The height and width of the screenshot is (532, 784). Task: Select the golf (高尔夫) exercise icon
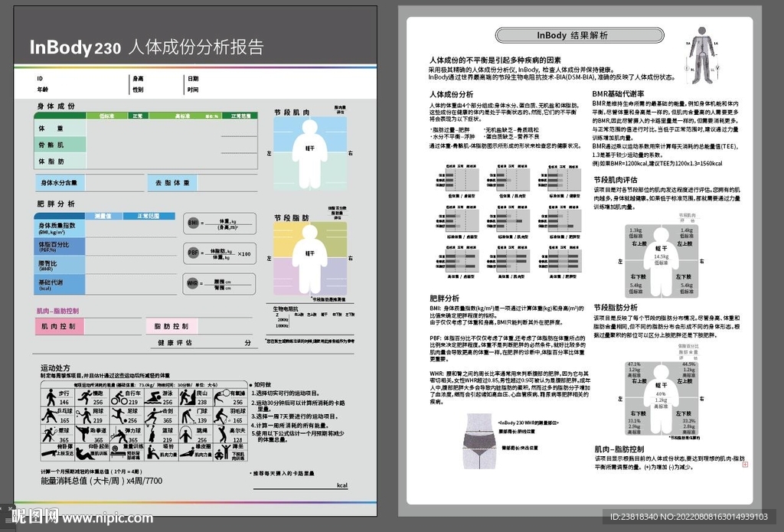[222, 435]
